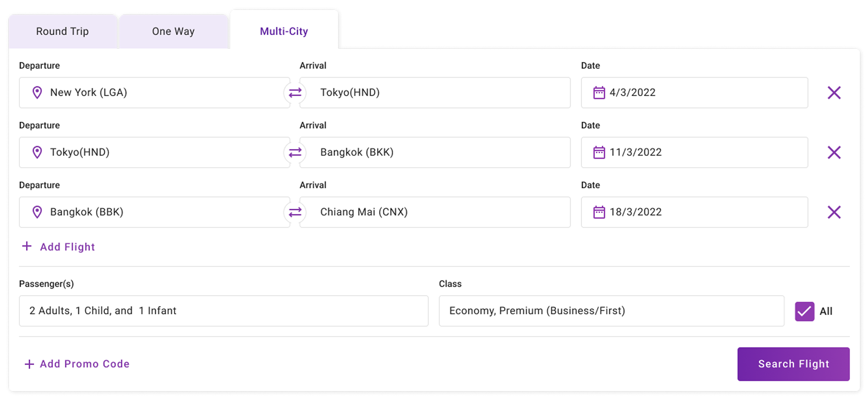868x401 pixels.
Task: Remove the Bangkok to Chiang Mai flight
Action: pos(834,212)
